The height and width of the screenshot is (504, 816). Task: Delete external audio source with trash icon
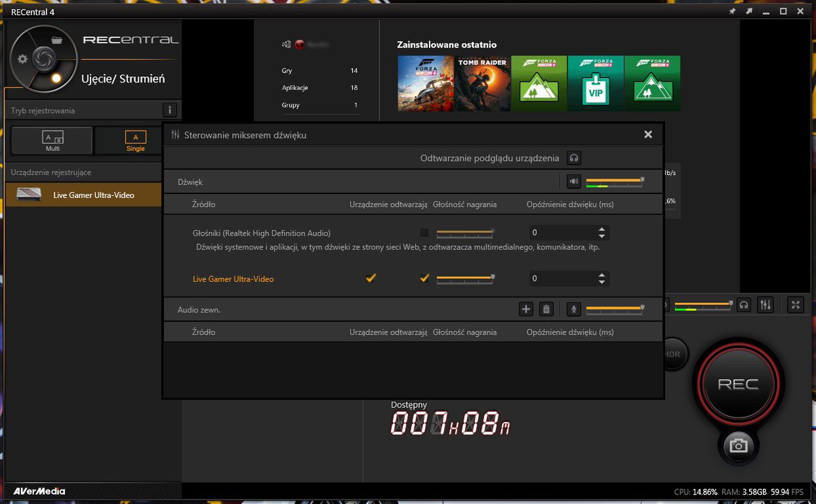(546, 309)
